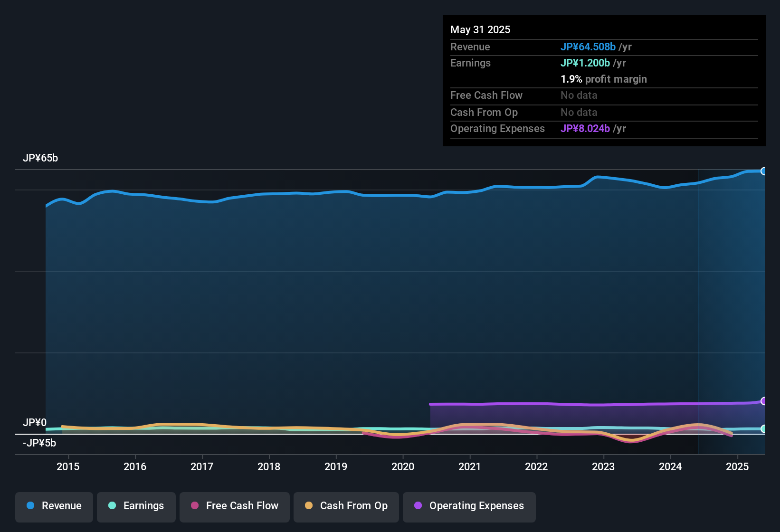
Task: Click the JP¥65b y-axis label
Action: [x=40, y=158]
